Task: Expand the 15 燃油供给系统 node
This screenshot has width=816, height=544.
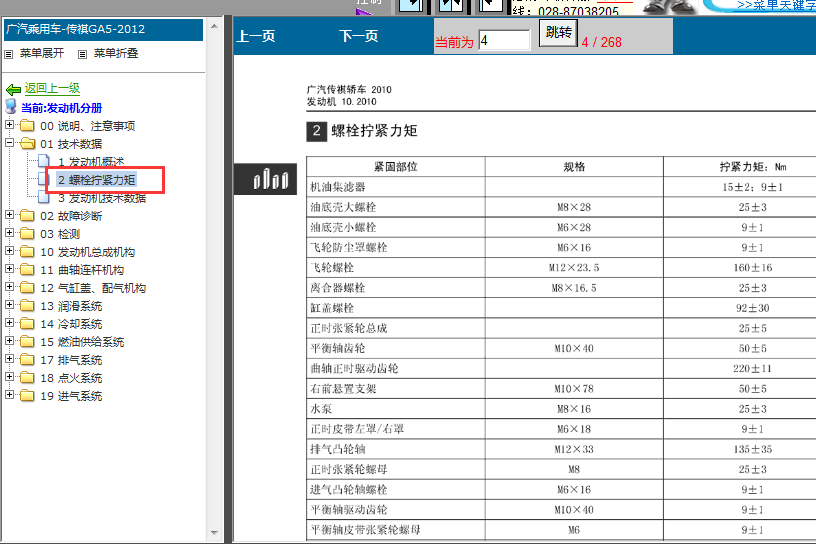Action: point(9,340)
